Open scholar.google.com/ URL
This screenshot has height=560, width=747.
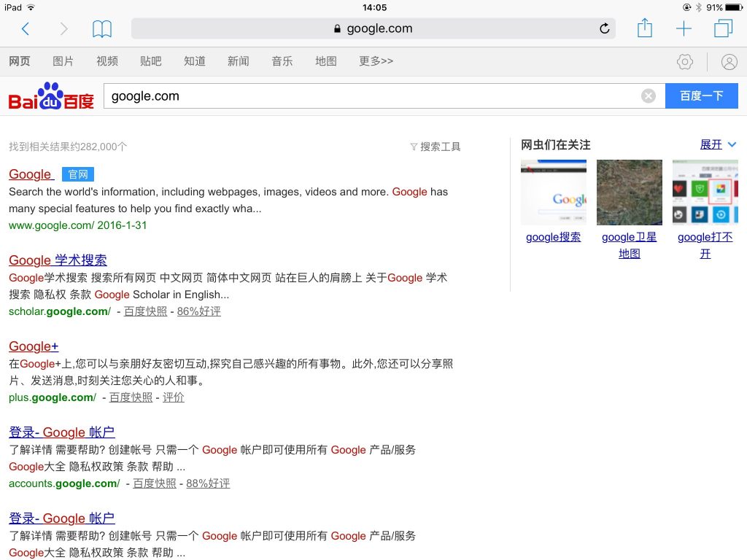(60, 311)
